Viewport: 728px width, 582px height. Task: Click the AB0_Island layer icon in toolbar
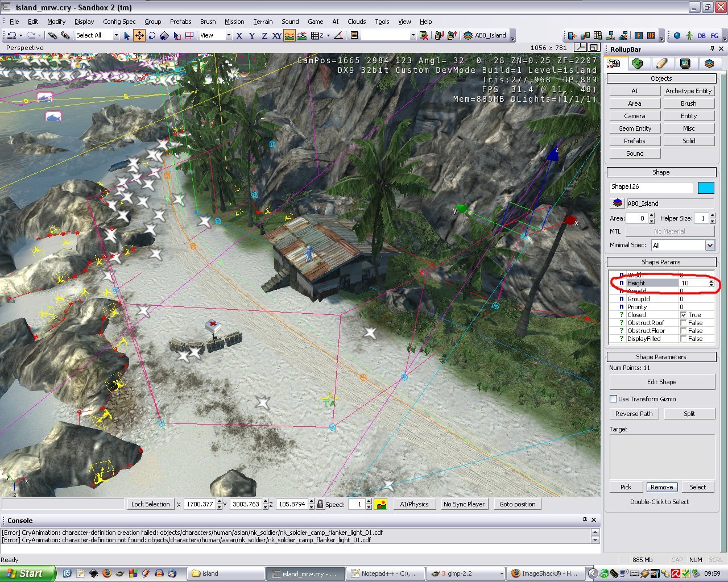click(x=468, y=35)
